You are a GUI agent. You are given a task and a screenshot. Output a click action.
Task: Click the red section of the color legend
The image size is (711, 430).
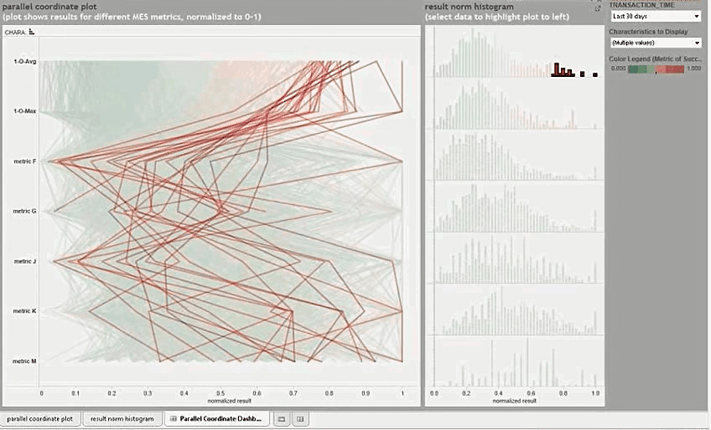[670, 69]
